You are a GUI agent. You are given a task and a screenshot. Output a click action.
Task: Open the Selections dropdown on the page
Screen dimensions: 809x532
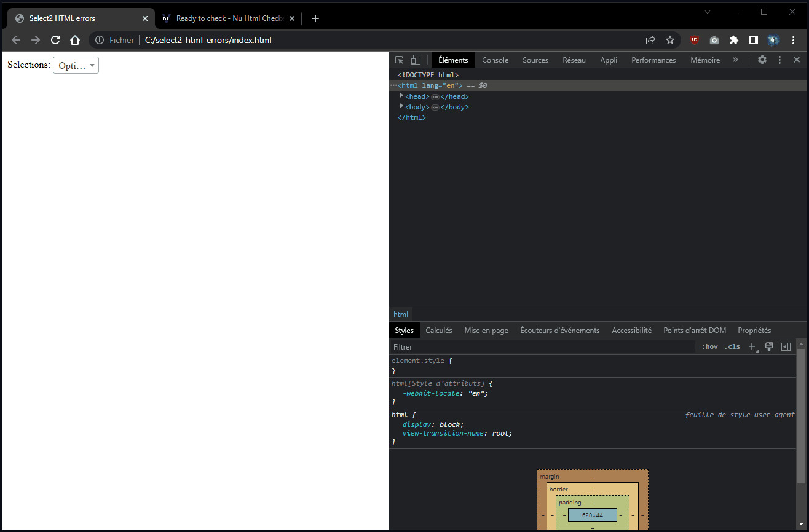76,65
